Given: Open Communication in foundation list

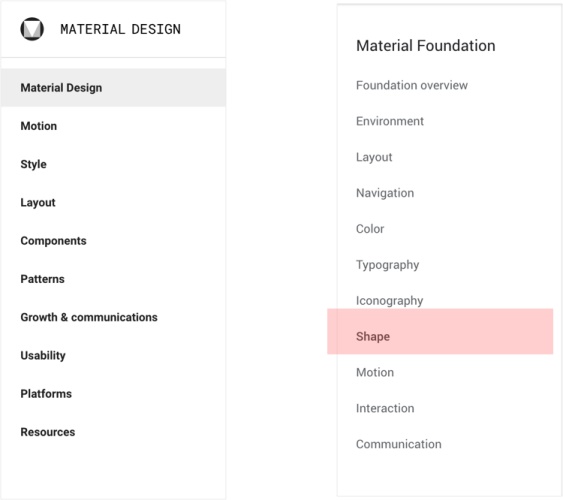Looking at the screenshot, I should (399, 444).
